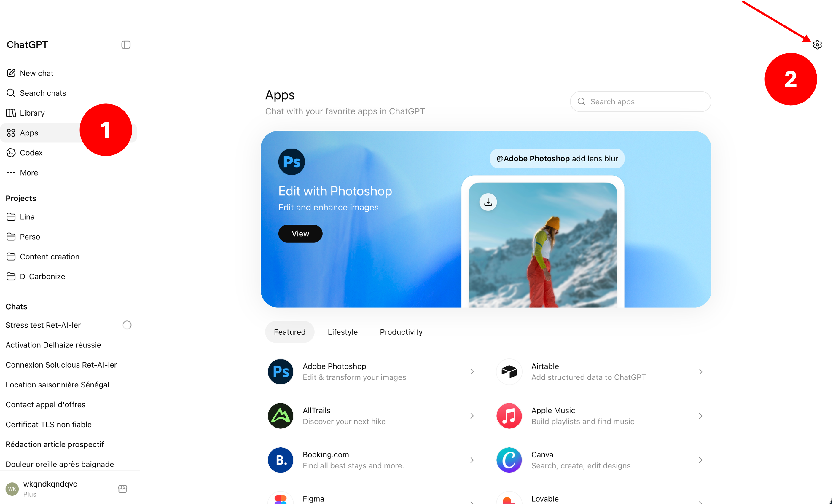833x504 pixels.
Task: Open the Perso project folder
Action: click(x=69, y=237)
